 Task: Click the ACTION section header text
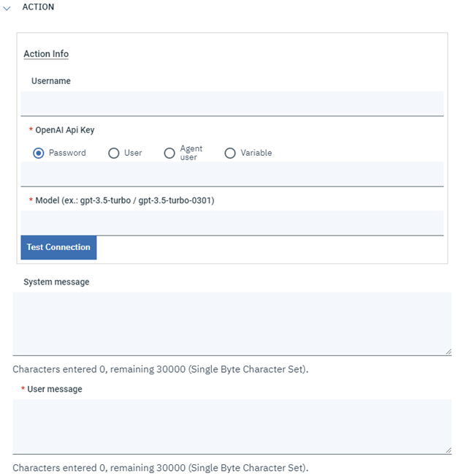click(38, 7)
